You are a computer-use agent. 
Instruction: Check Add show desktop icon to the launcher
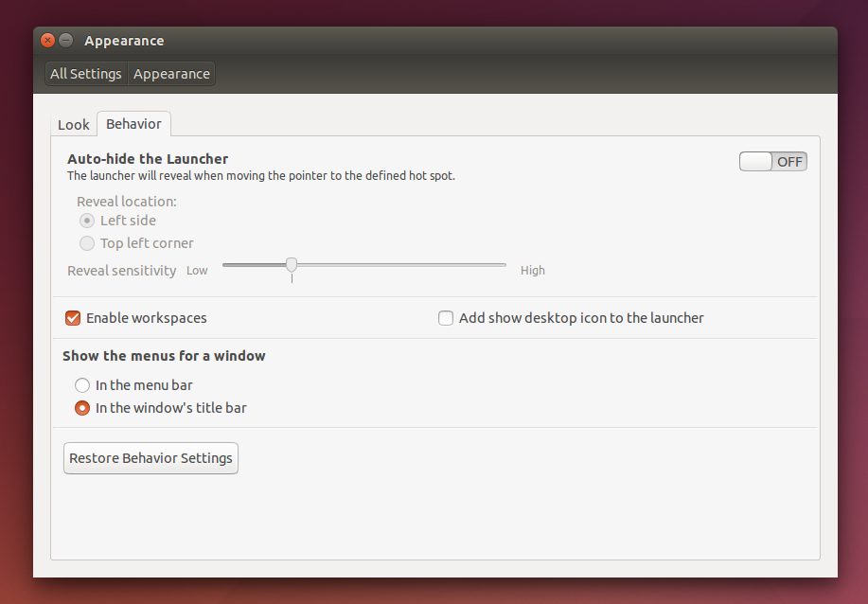click(446, 318)
